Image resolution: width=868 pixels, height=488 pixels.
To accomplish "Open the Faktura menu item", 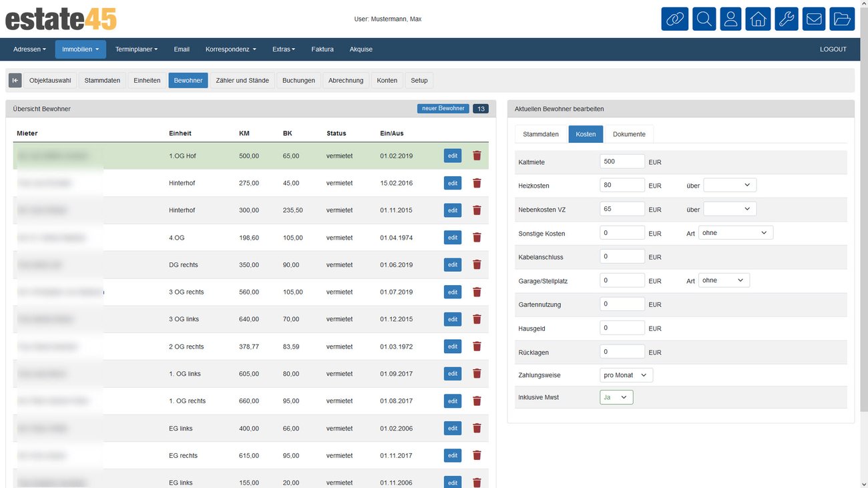I will click(x=322, y=49).
